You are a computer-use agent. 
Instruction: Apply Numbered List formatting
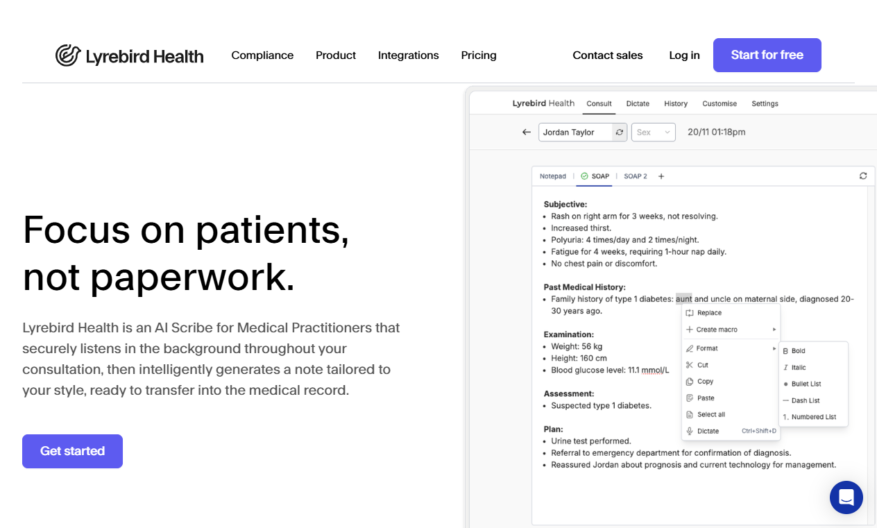813,417
